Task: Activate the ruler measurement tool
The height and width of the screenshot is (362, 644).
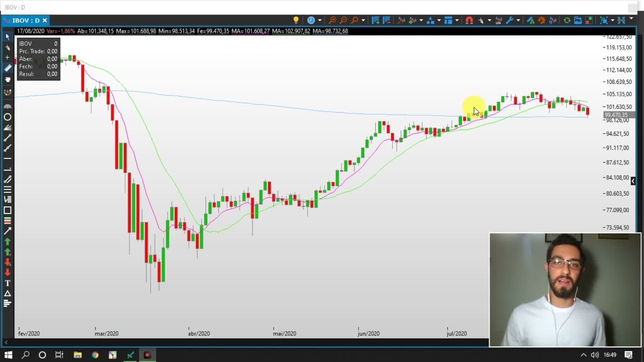Action: (7, 68)
